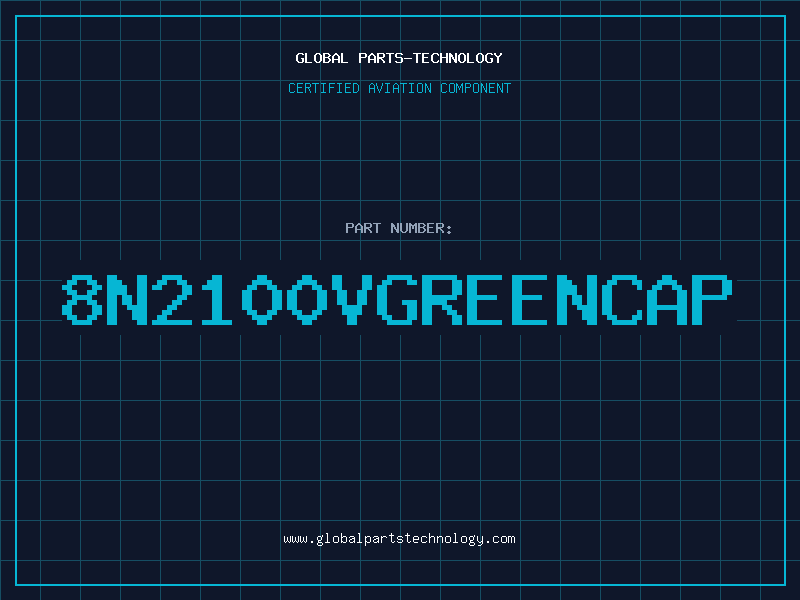This screenshot has height=600, width=800.
Task: Open the www.globalpartstechnology.com link
Action: (399, 539)
